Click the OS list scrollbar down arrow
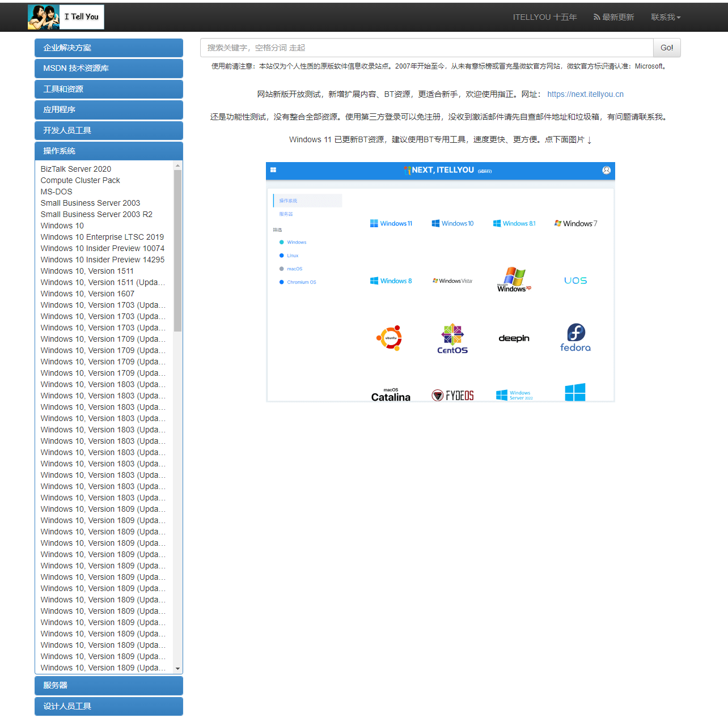The image size is (728, 722). pyautogui.click(x=178, y=669)
